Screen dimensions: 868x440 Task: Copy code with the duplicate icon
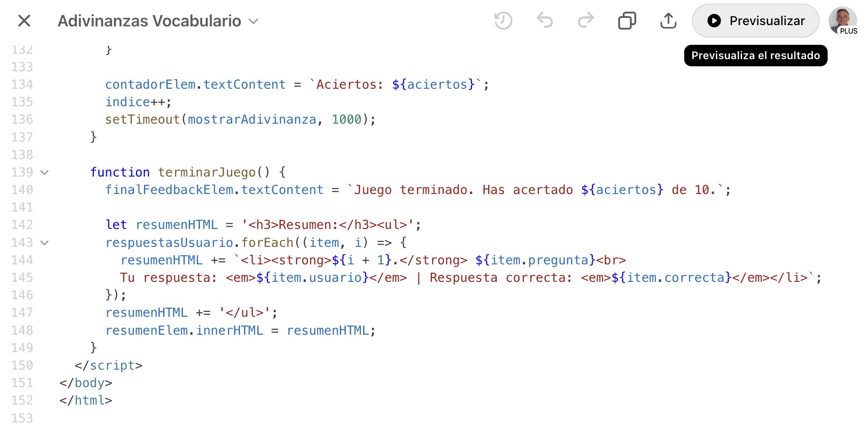click(x=627, y=21)
